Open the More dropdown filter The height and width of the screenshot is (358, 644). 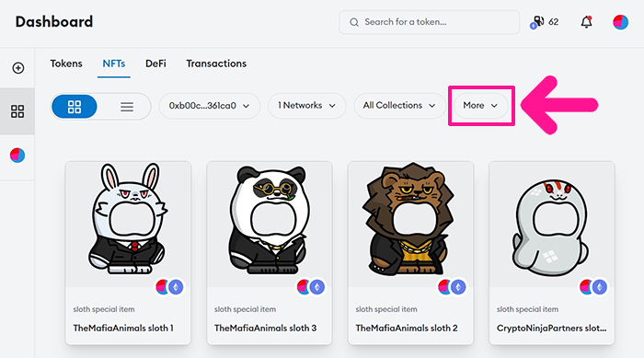click(480, 106)
